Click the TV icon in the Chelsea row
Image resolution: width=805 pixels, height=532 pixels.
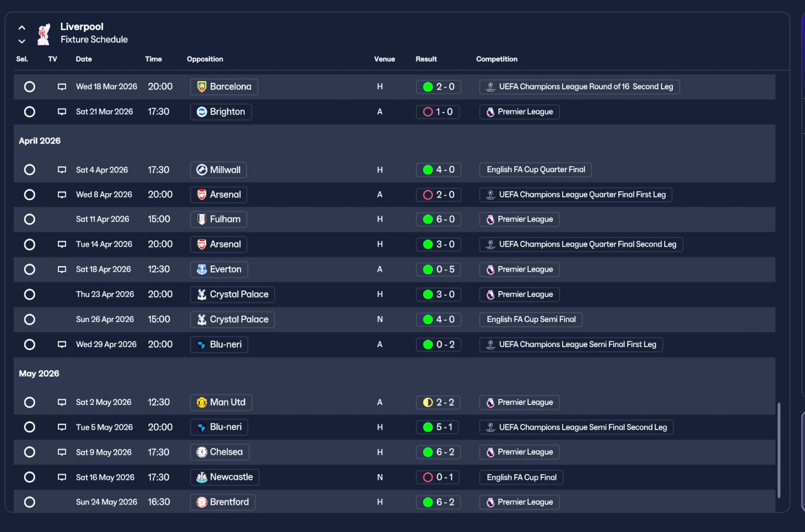click(x=62, y=452)
